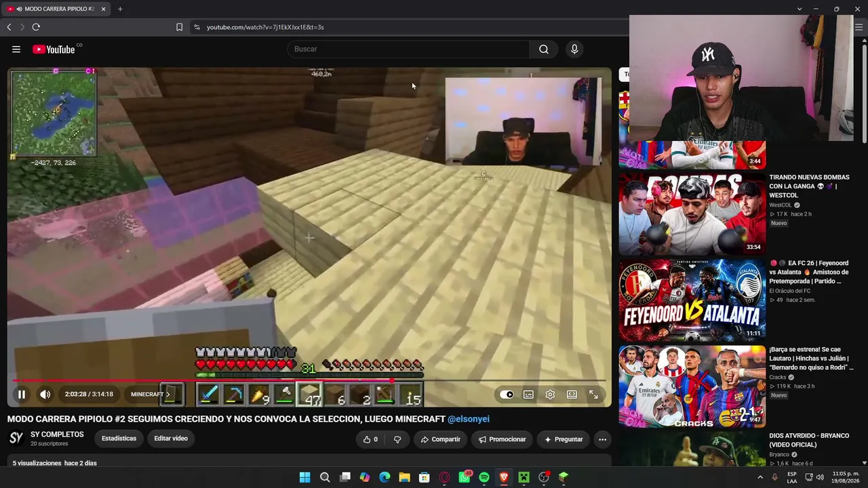Launch Copilot from the taskbar
This screenshot has height=488, width=868.
coord(365,477)
